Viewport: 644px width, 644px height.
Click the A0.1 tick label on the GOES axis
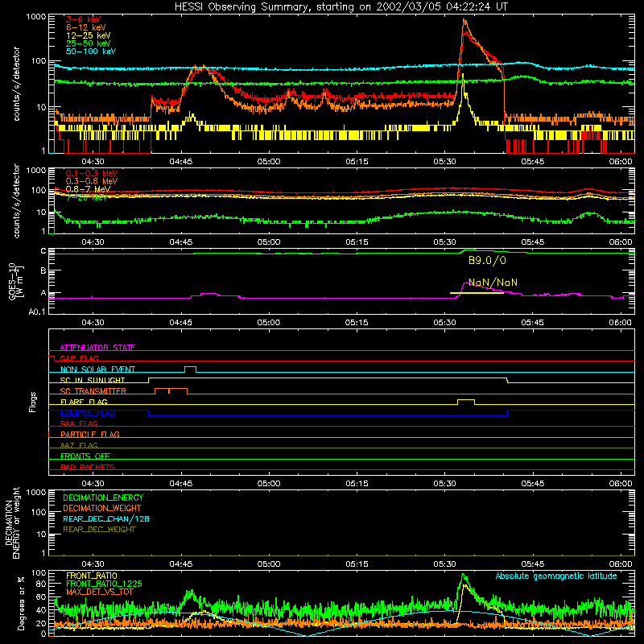point(36,312)
